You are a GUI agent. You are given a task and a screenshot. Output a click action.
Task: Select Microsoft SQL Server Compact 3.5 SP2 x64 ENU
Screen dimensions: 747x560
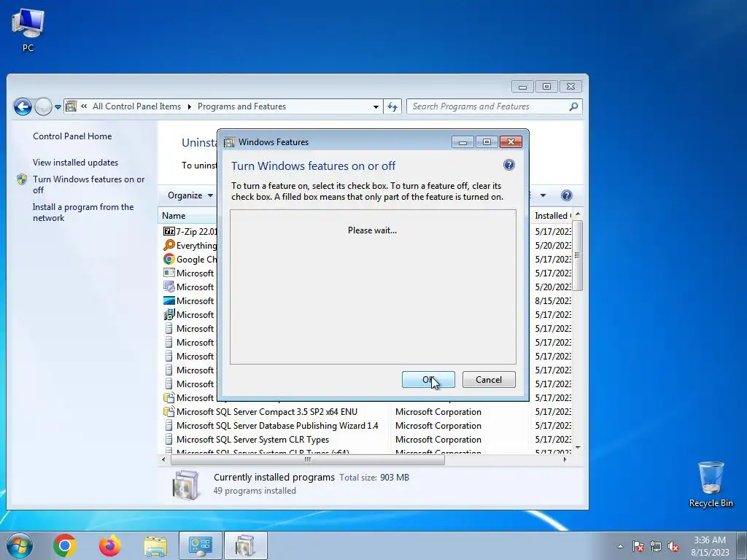point(267,412)
